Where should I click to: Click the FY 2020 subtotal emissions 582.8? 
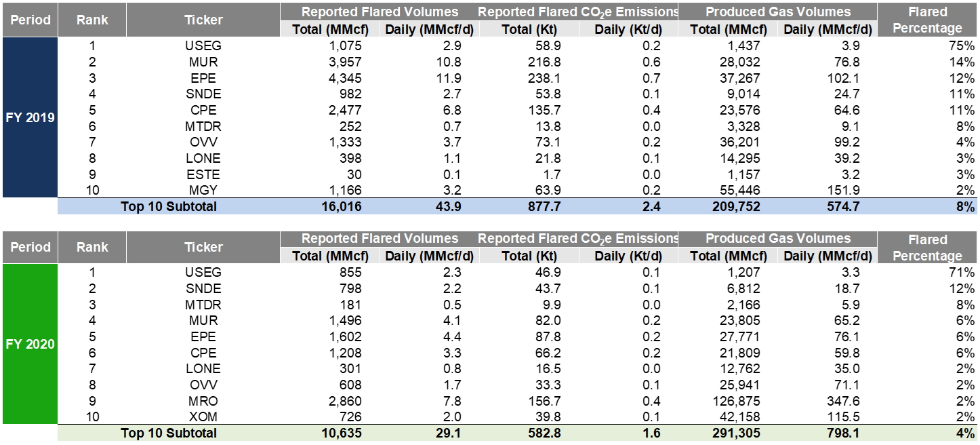544,433
